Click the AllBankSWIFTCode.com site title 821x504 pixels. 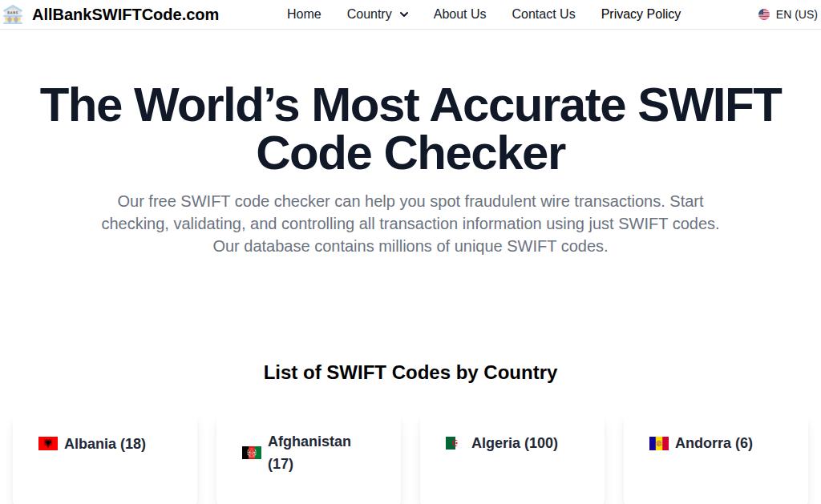click(125, 14)
